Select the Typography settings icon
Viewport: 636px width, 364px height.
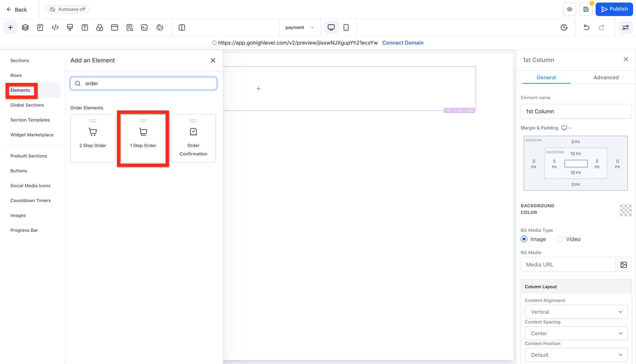click(85, 28)
